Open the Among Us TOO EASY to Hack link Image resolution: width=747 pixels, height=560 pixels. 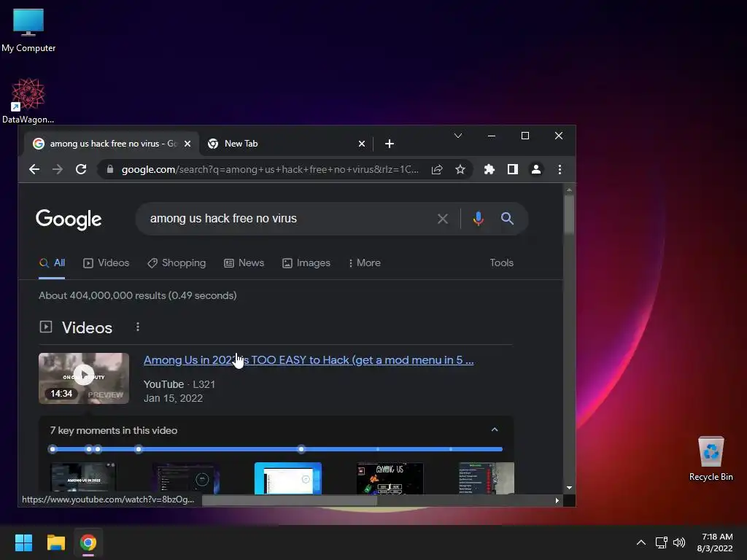[309, 360]
